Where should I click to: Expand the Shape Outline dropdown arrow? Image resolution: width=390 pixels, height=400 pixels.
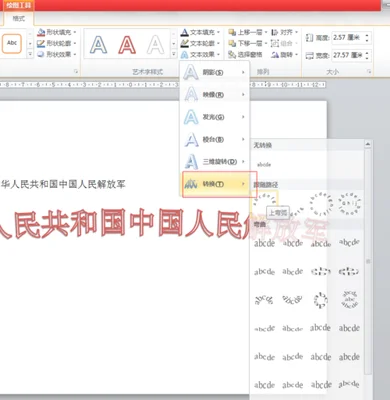point(75,43)
